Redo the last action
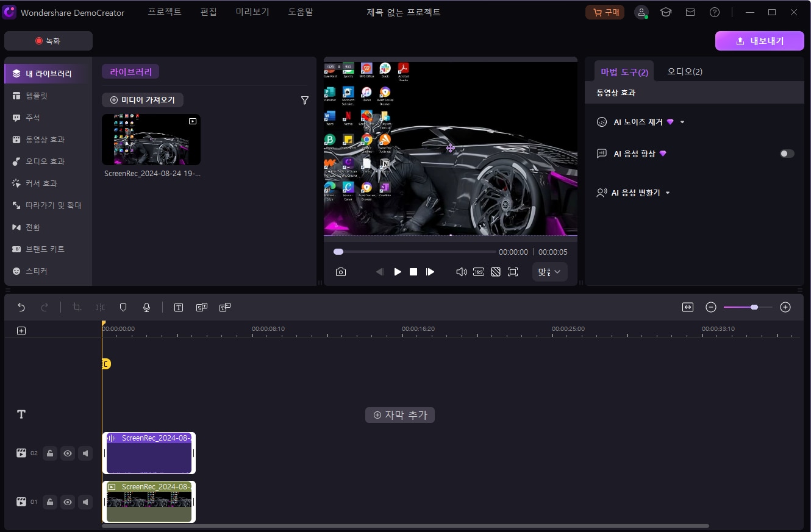The width and height of the screenshot is (811, 532). click(45, 307)
